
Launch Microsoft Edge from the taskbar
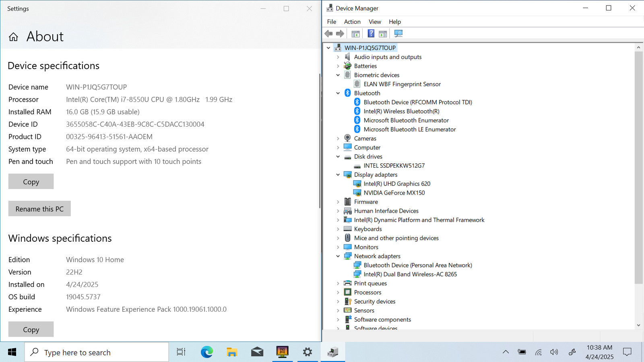pos(207,352)
